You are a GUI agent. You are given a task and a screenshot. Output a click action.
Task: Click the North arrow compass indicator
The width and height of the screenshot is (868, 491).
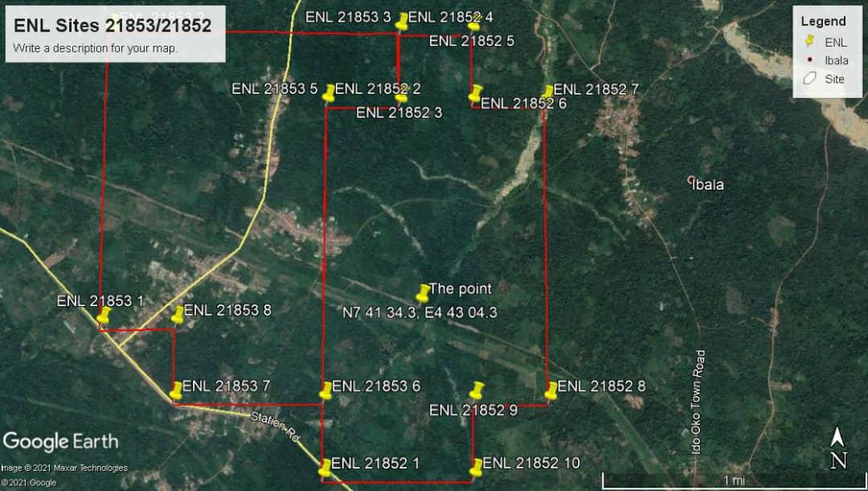click(838, 448)
